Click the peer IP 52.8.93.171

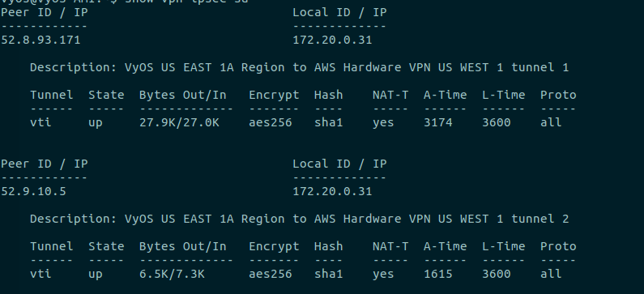pos(41,40)
